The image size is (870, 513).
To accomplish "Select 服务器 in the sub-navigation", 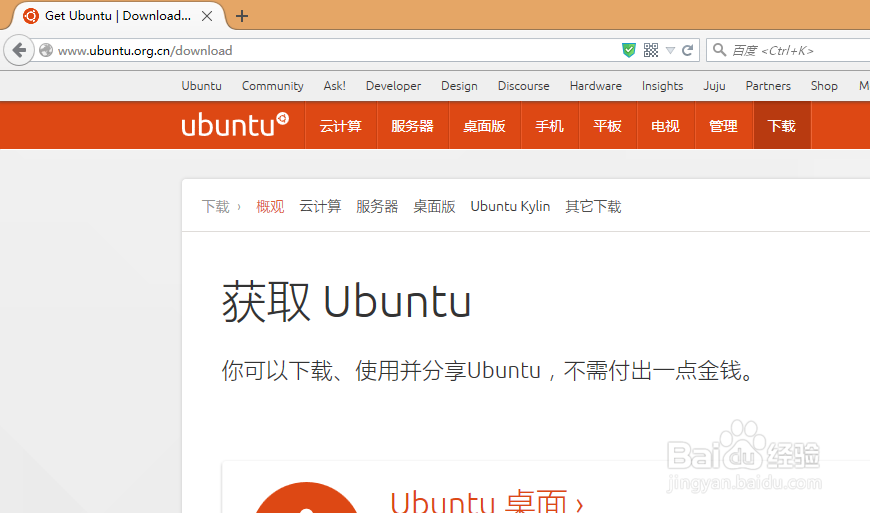I will pyautogui.click(x=377, y=206).
